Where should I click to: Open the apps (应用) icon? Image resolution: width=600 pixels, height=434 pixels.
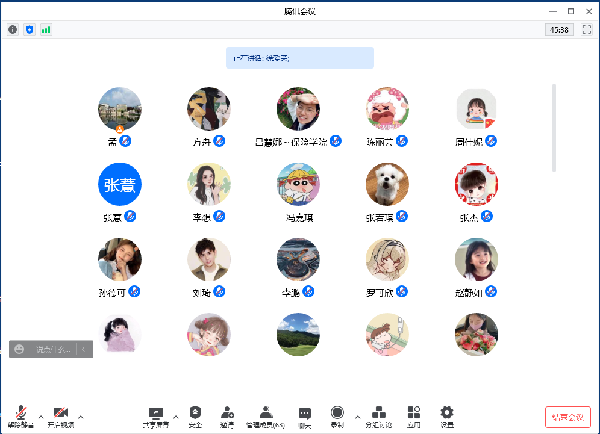tap(413, 415)
